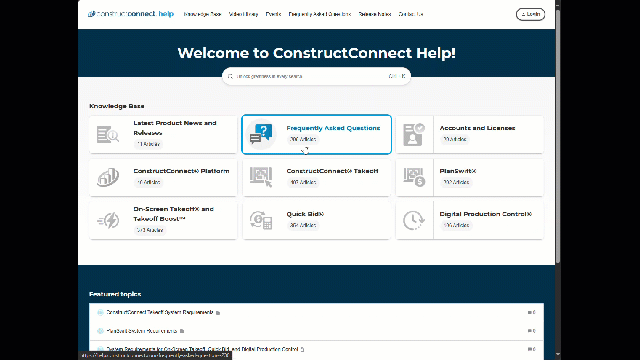Open System Requirements for On-Screen Takeoff topic
640x360 pixels.
tap(202, 349)
